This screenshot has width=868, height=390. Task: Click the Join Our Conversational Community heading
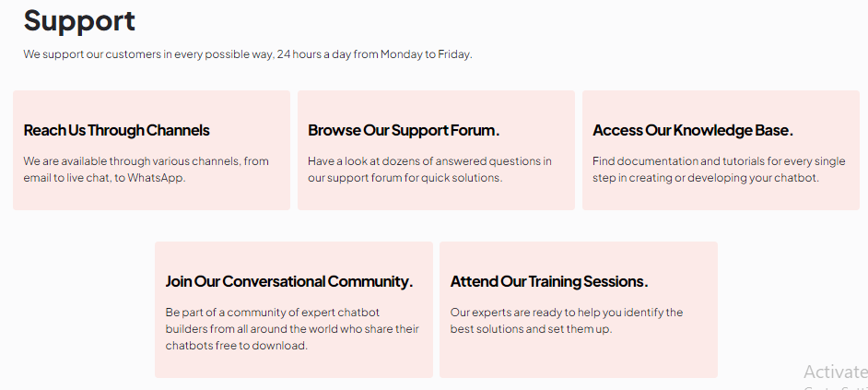tap(289, 281)
